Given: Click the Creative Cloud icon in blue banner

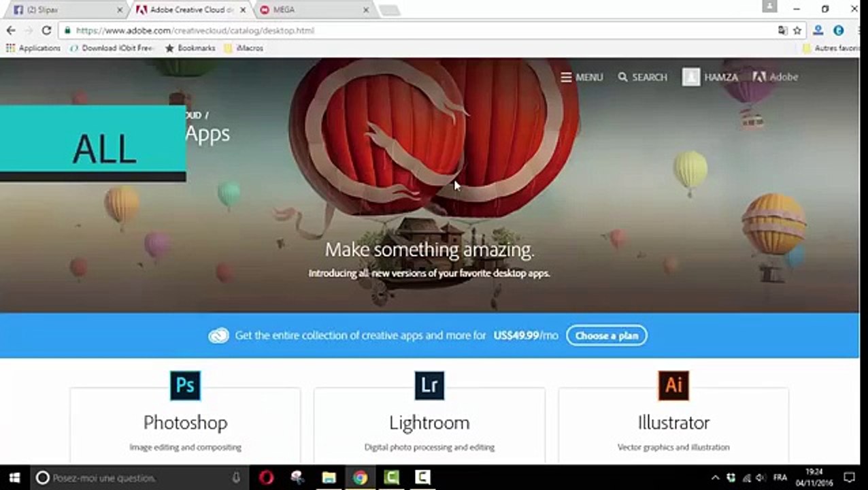Looking at the screenshot, I should (x=218, y=336).
